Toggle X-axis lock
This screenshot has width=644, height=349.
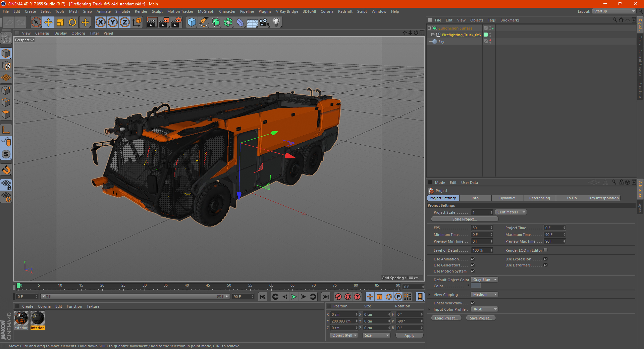click(x=100, y=22)
